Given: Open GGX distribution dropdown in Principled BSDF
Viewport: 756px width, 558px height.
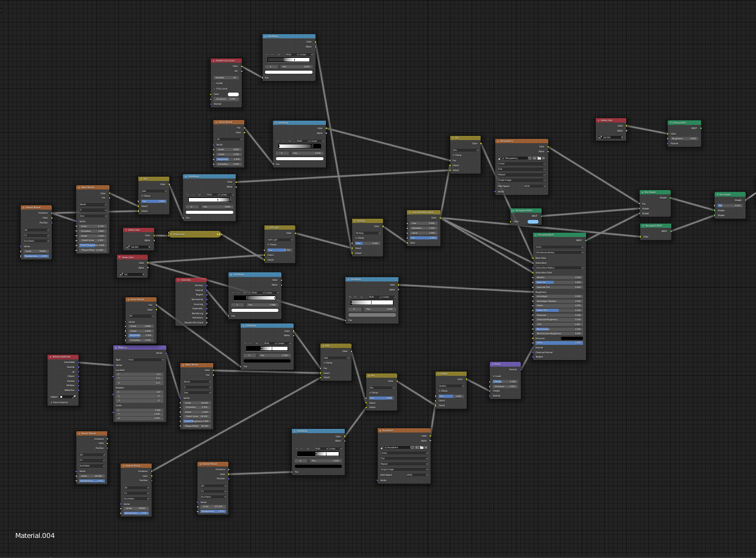Looking at the screenshot, I should (x=559, y=247).
